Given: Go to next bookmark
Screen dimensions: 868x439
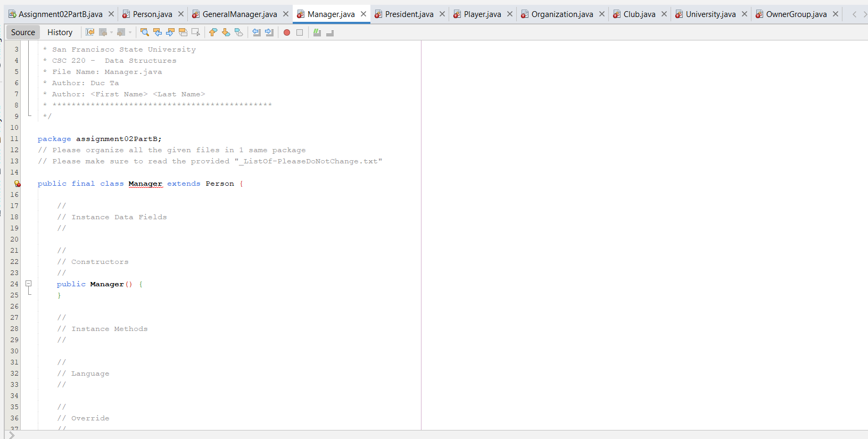Looking at the screenshot, I should click(x=226, y=32).
